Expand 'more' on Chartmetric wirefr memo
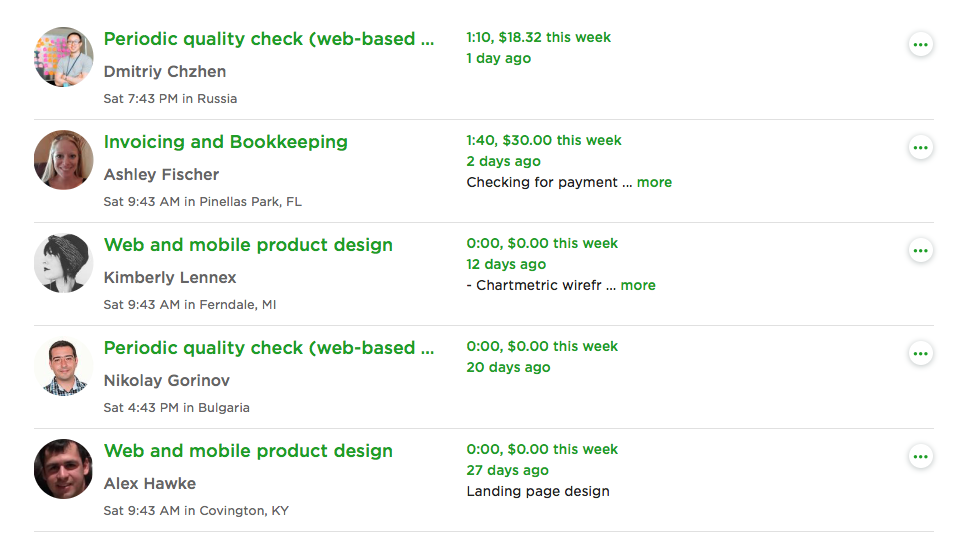Screen dimensions: 969x534 pyautogui.click(x=638, y=285)
